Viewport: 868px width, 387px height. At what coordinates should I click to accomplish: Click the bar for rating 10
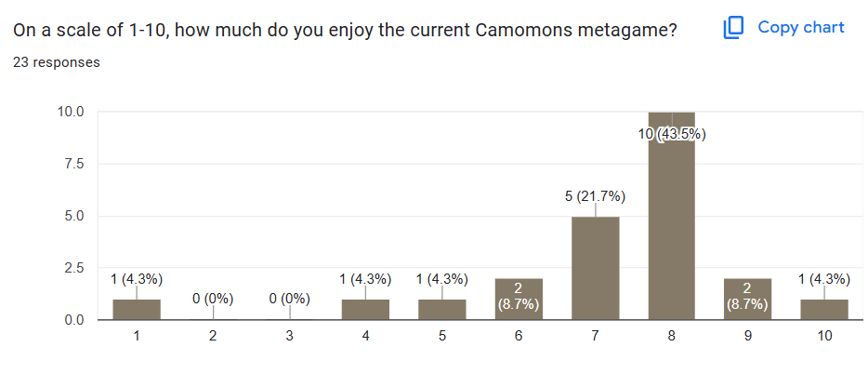(823, 310)
